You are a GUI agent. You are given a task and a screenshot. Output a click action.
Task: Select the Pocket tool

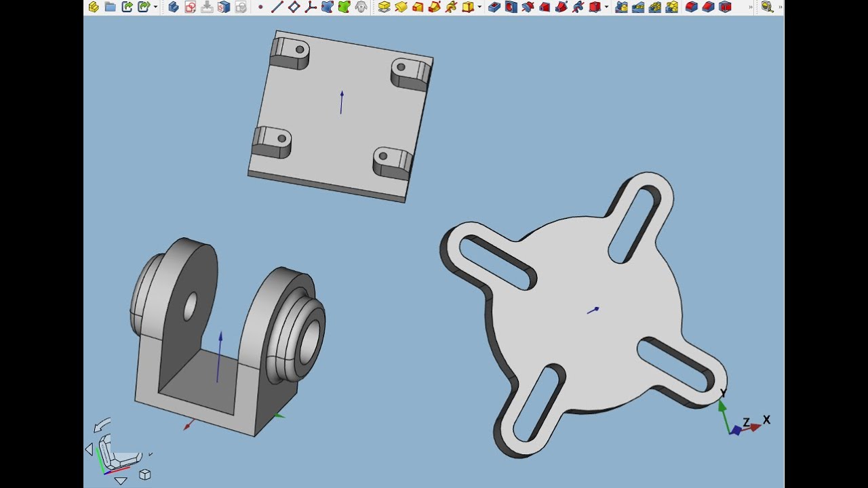(494, 7)
